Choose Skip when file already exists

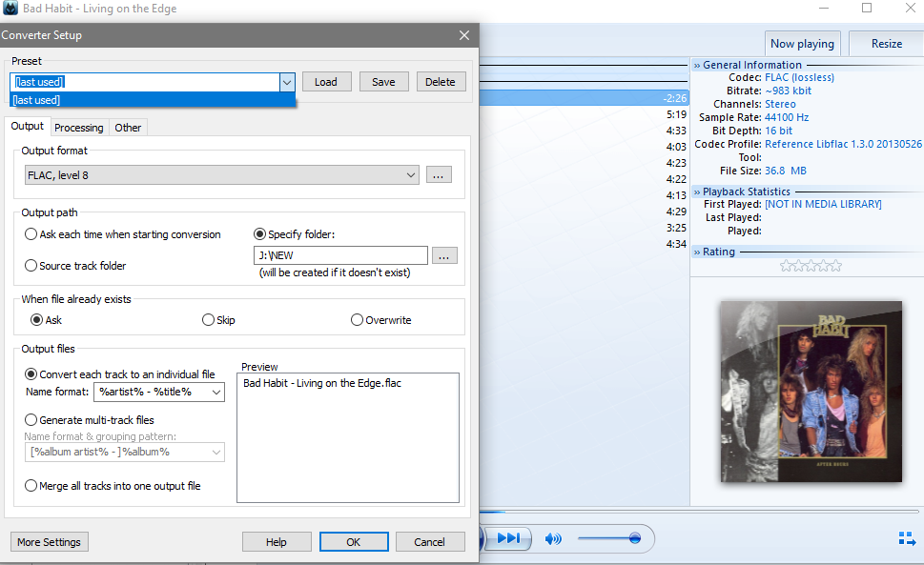click(x=209, y=320)
